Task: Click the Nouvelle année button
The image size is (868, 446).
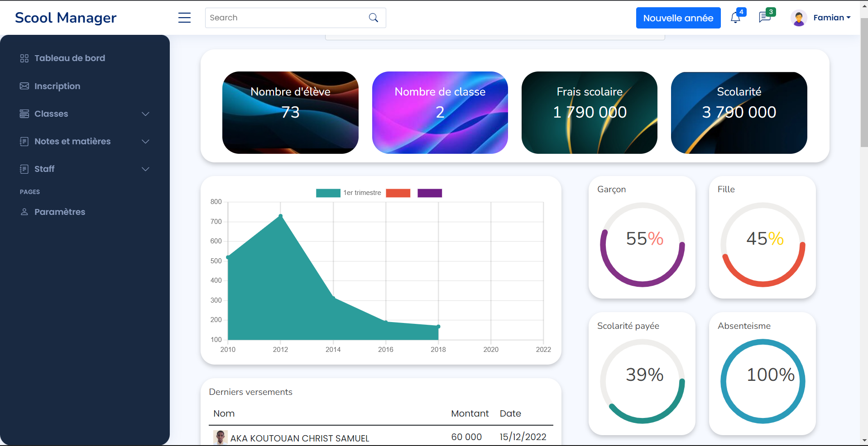Action: coord(678,18)
